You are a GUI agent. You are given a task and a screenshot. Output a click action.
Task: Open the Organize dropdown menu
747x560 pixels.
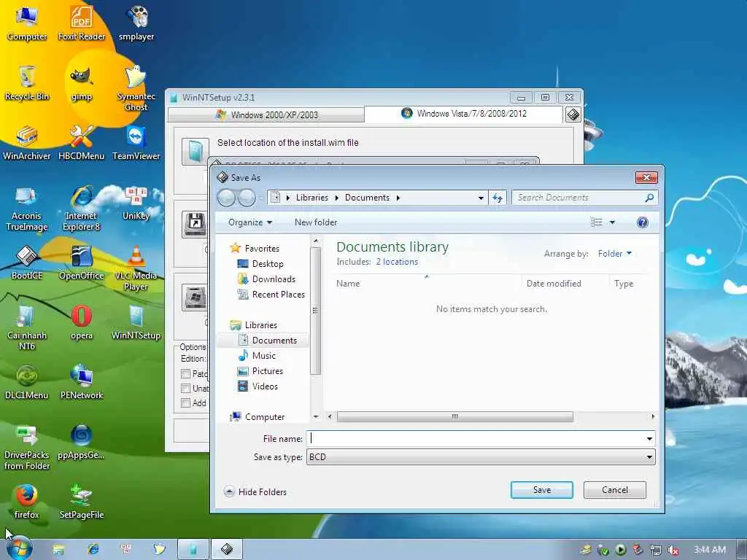coord(250,222)
